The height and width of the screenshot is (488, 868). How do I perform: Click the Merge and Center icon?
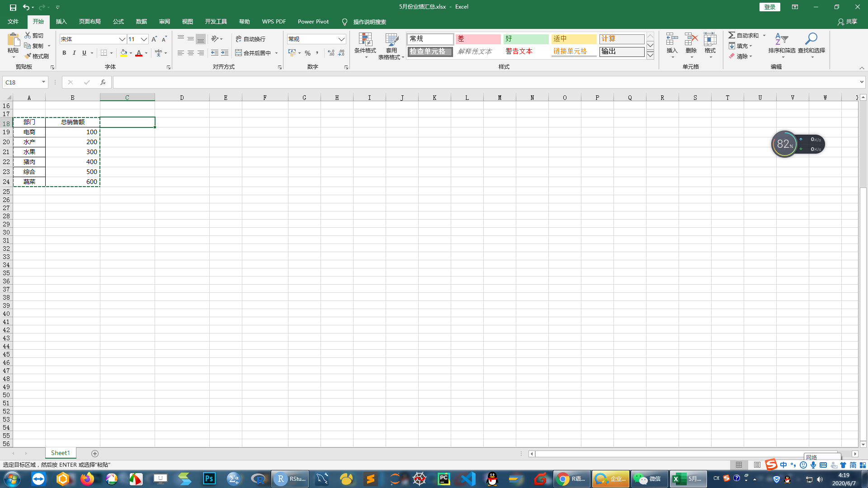pos(239,53)
